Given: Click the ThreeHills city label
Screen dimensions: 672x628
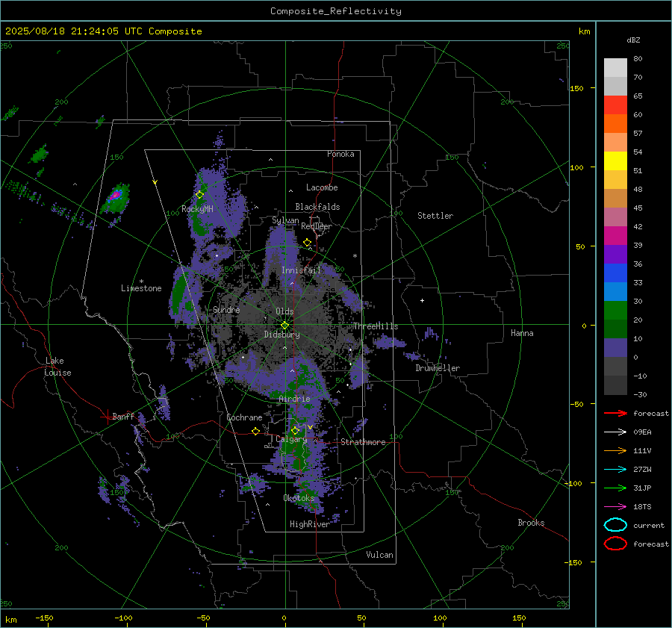Looking at the screenshot, I should (376, 326).
